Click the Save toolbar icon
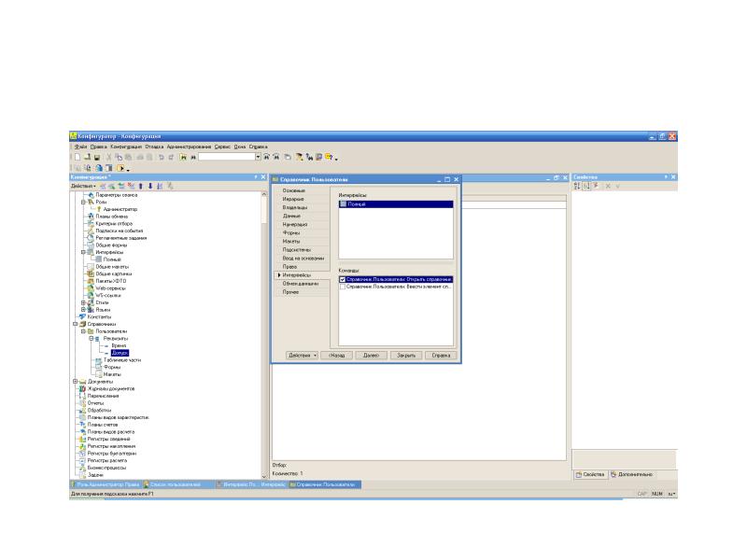 pos(97,157)
